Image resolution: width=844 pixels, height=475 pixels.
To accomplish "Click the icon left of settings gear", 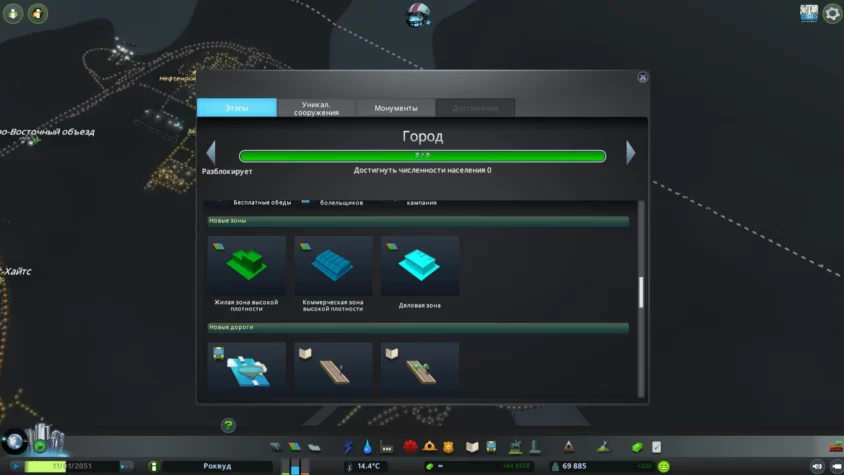I will click(x=808, y=13).
